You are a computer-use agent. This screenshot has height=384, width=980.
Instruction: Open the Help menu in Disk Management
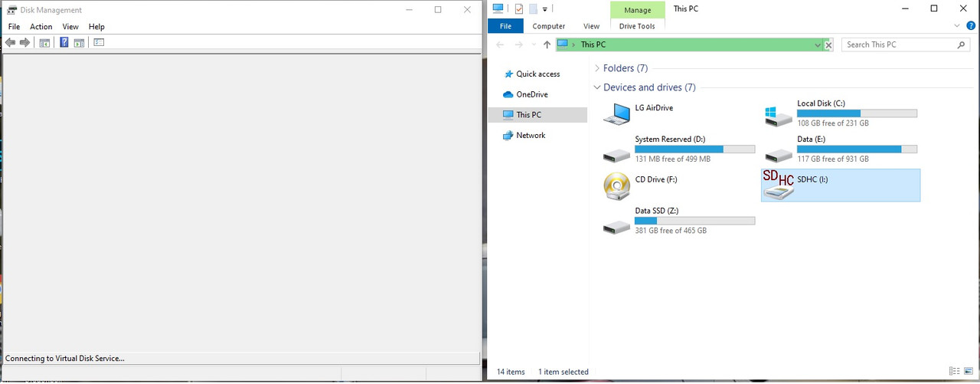(x=96, y=27)
